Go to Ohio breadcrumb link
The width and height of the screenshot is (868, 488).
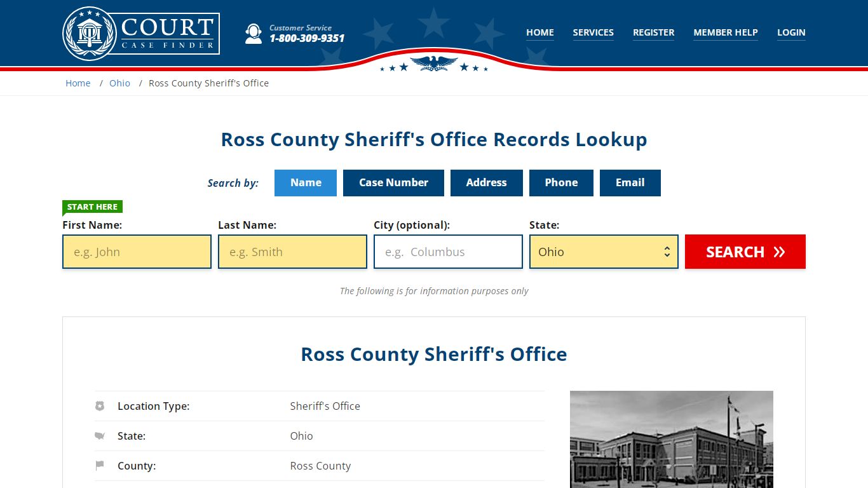(119, 83)
